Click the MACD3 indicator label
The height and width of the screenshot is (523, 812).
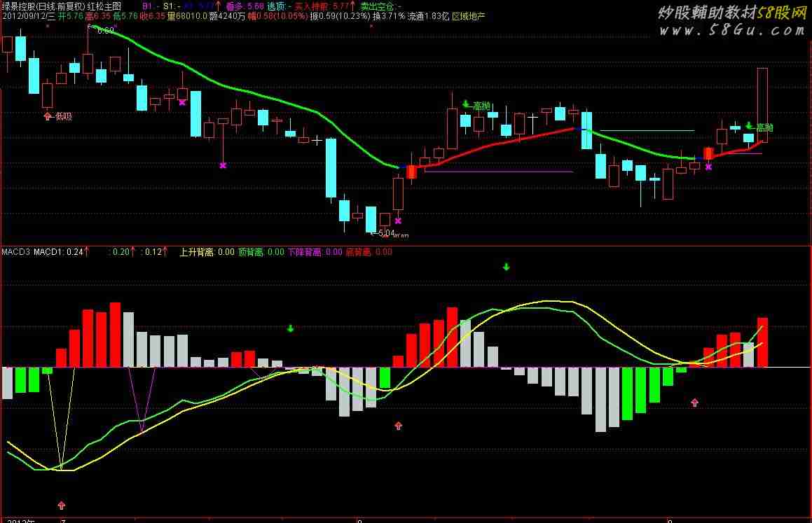pos(15,252)
